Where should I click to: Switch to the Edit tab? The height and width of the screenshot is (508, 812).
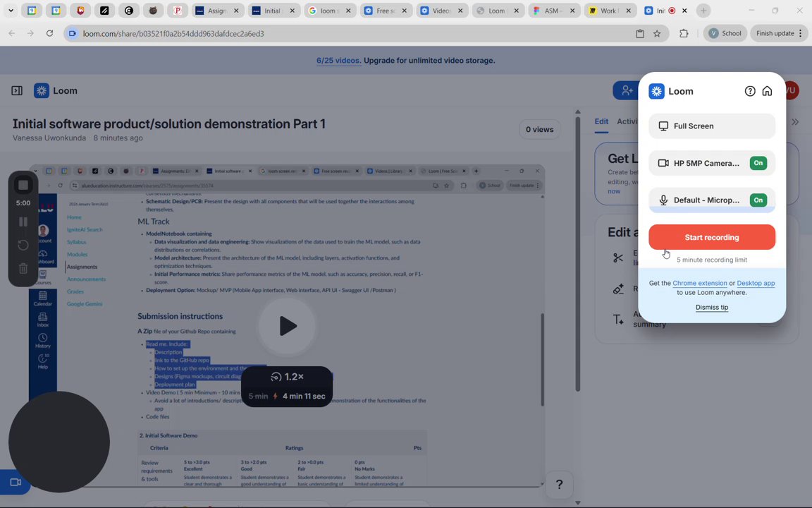pyautogui.click(x=601, y=121)
